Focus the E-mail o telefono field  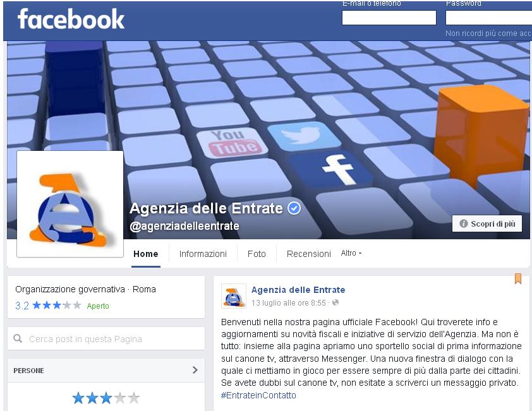(389, 18)
